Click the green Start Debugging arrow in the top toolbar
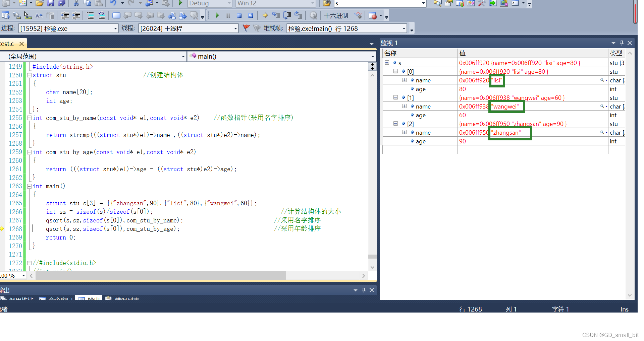Screen dimensions: 644x341 (180, 3)
